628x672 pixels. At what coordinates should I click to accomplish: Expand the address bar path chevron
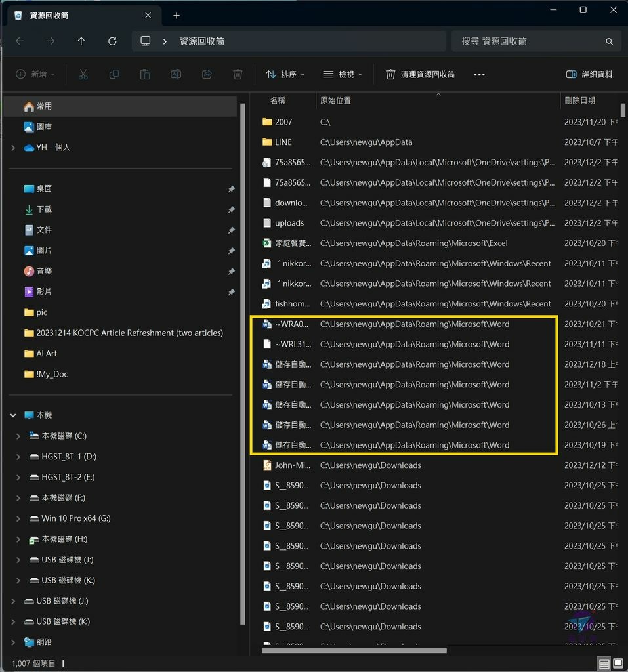pos(165,41)
